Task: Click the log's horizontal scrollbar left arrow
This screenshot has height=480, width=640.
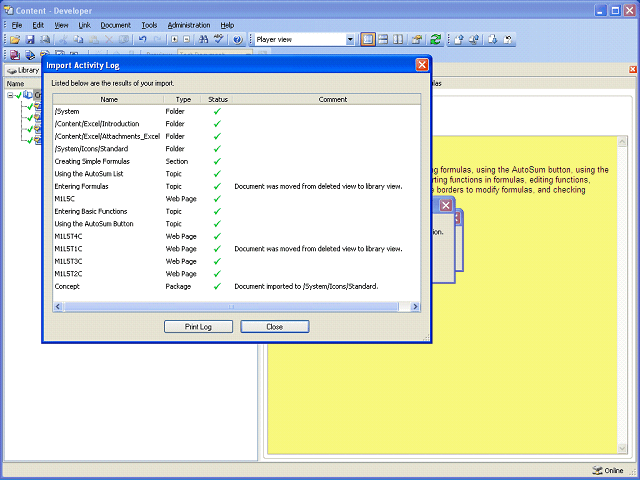Action: [58, 307]
